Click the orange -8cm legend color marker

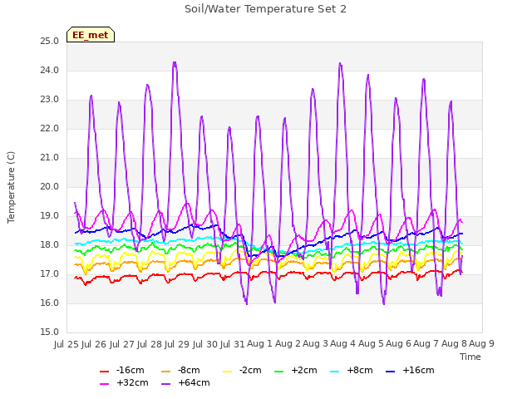pyautogui.click(x=166, y=372)
